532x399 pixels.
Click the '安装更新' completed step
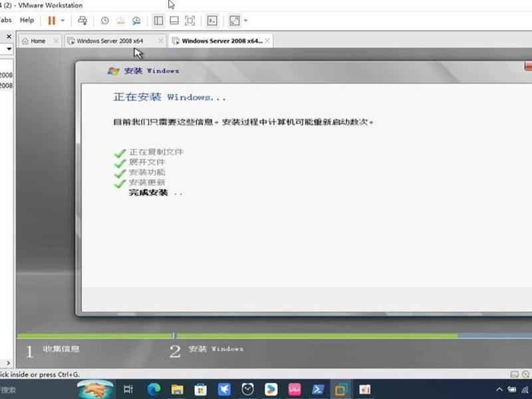click(x=147, y=182)
